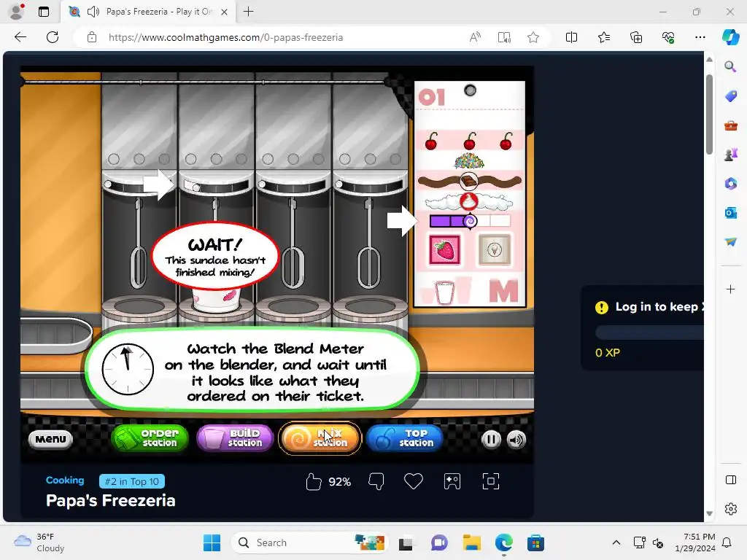The width and height of the screenshot is (747, 560).
Task: Click the strawberry mixable on the ticket
Action: pyautogui.click(x=444, y=249)
